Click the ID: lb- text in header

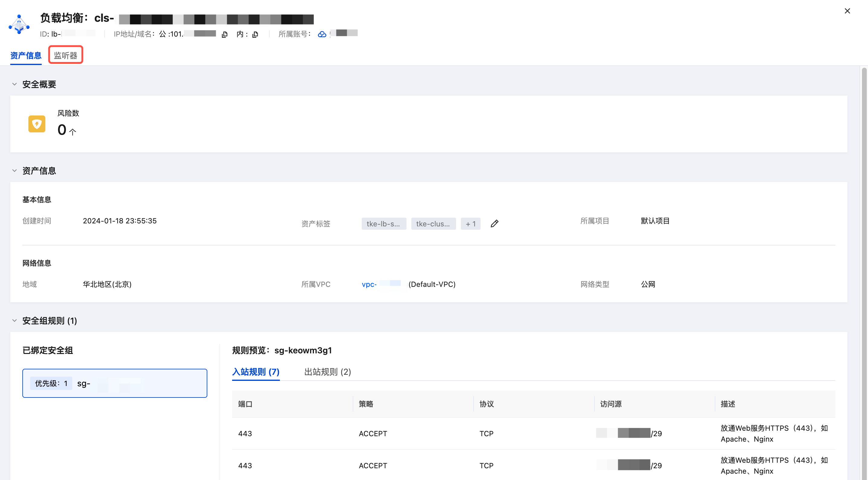(50, 34)
